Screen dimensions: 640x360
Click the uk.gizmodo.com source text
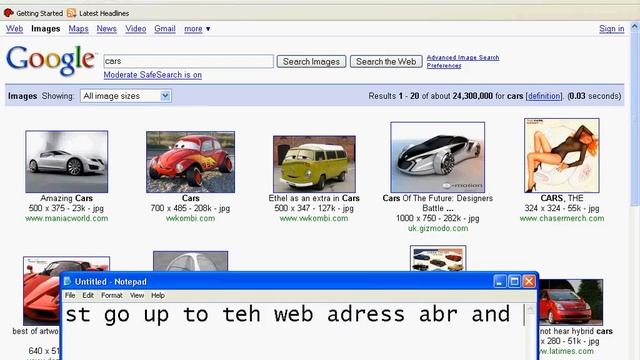[x=438, y=228]
